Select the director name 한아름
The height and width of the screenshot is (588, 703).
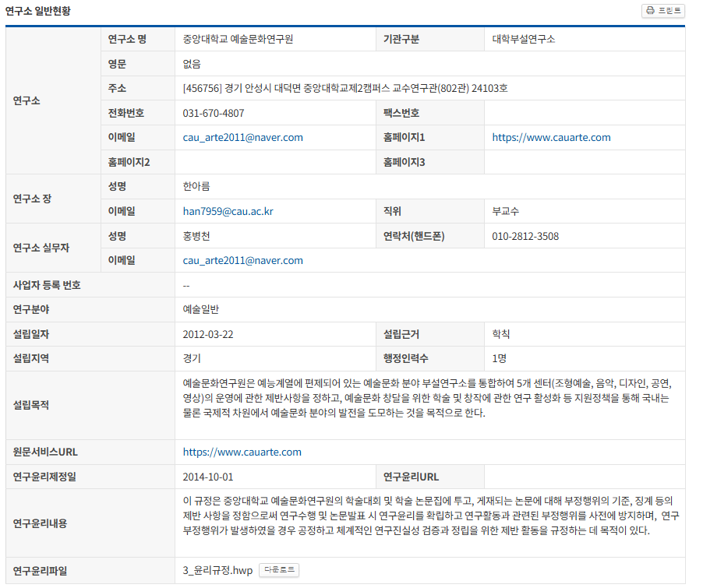196,186
